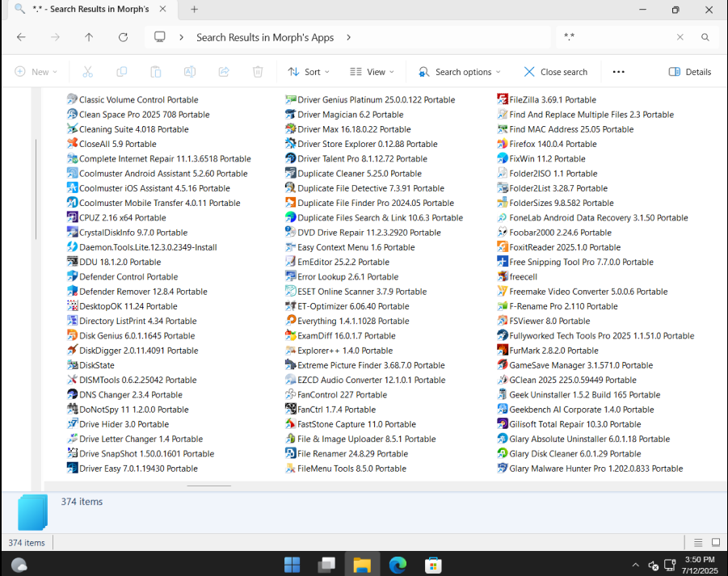728x576 pixels.
Task: Click the PC icon in address bar
Action: pos(160,37)
